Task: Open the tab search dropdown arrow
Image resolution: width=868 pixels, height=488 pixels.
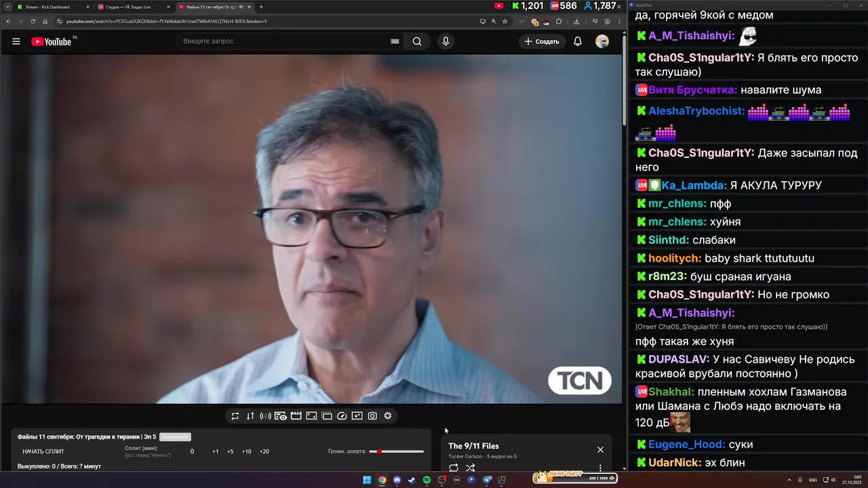Action: pyautogui.click(x=6, y=7)
